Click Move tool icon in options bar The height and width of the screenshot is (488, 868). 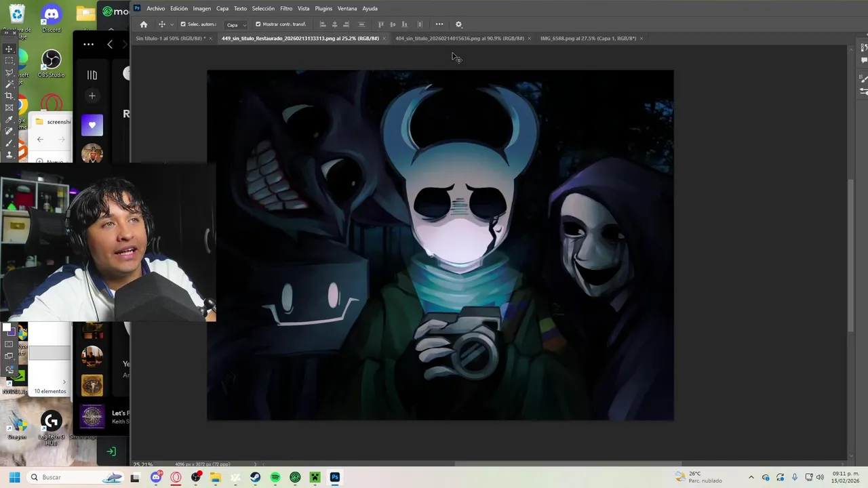click(x=161, y=24)
